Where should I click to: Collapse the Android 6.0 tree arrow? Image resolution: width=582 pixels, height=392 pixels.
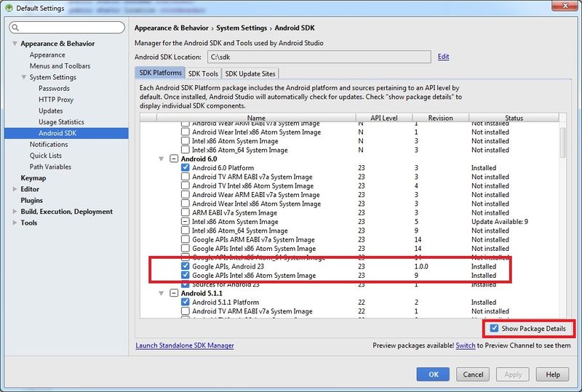click(161, 159)
